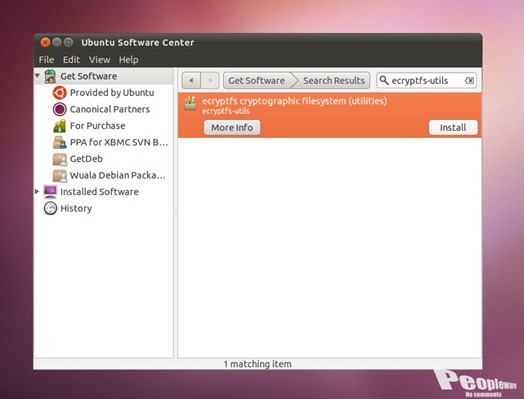Go back with the left arrow button
This screenshot has width=524, height=399.
[x=191, y=81]
